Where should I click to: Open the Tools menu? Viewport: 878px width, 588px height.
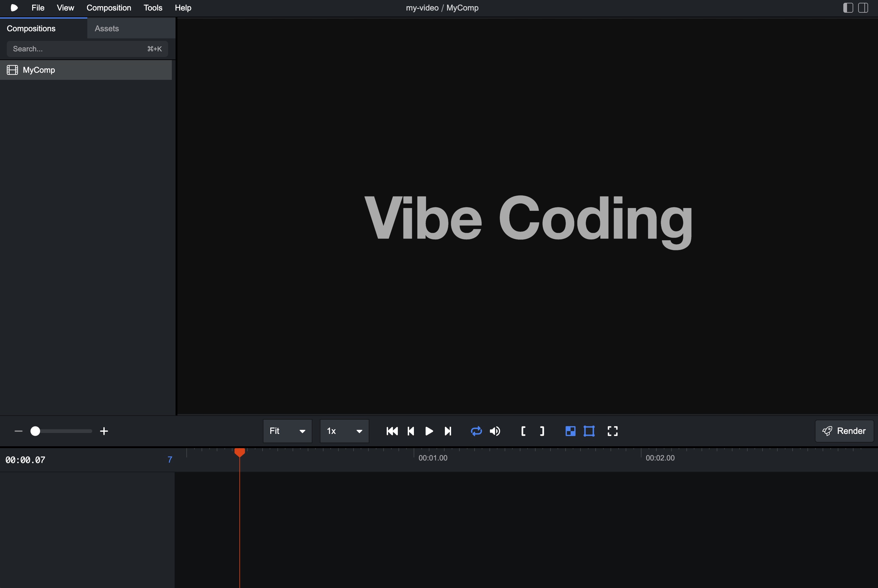point(153,7)
